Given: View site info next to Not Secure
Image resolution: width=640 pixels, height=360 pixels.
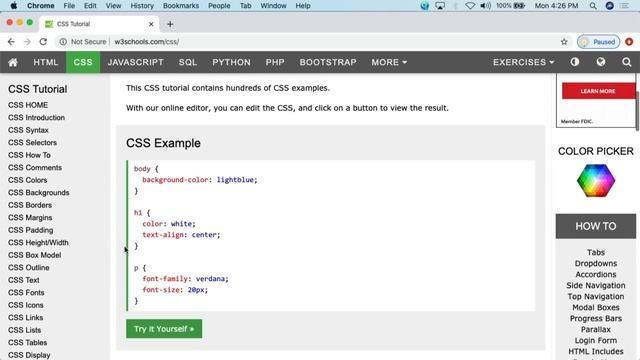Looking at the screenshot, I should (63, 42).
